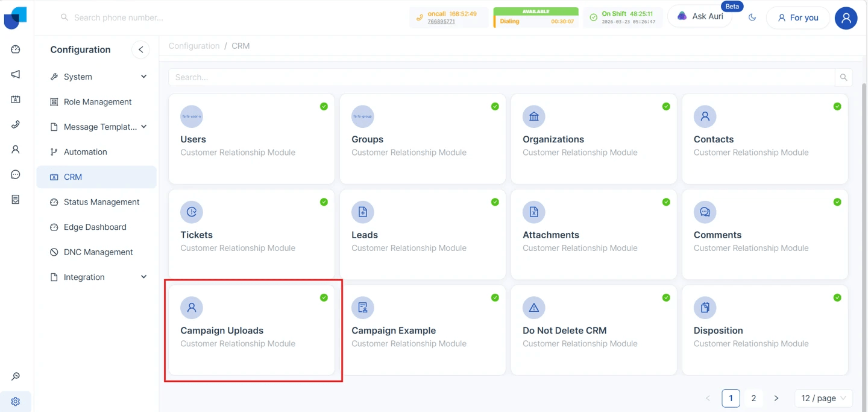Screen dimensions: 868x412
Task: Click the dashboard gauge icon in left rail
Action: 16,49
